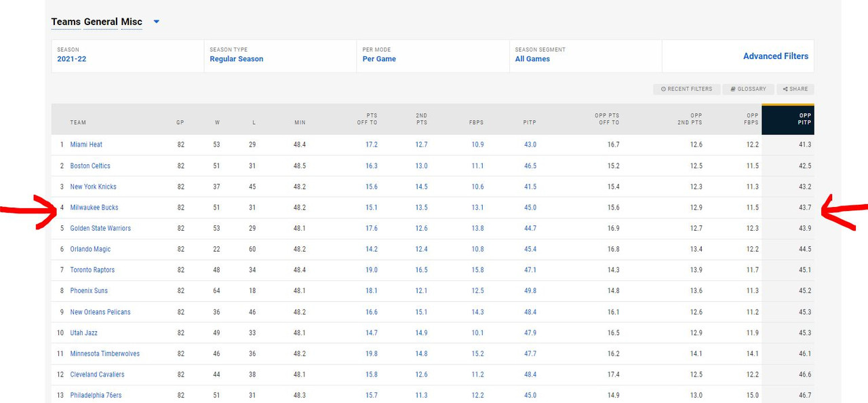This screenshot has width=868, height=403.
Task: Sort by W column header
Action: [x=218, y=123]
